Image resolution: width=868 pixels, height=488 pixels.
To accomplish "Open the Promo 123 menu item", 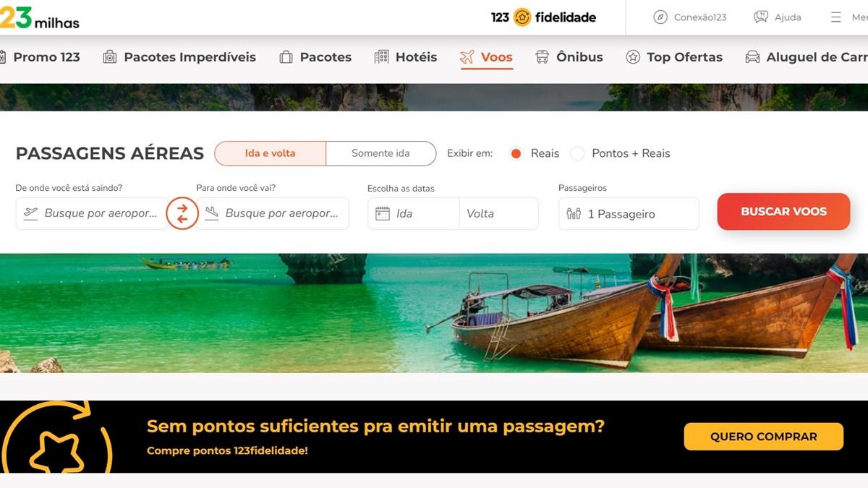I will [x=40, y=57].
